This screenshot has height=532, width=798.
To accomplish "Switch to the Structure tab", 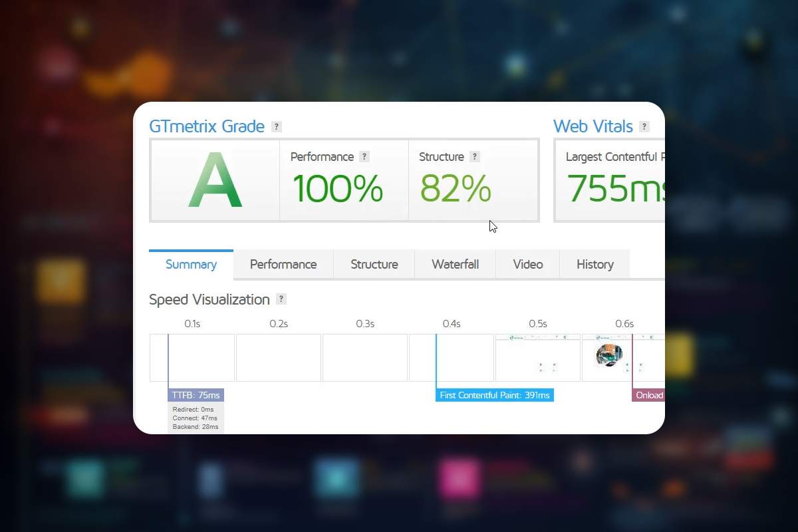I will click(374, 264).
